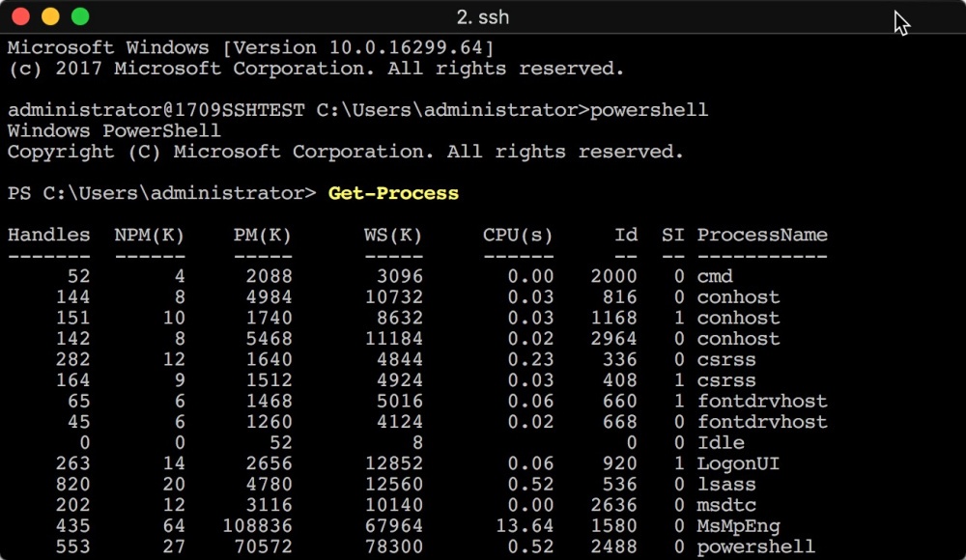This screenshot has width=966, height=560.
Task: Click the 'NPM(K)' column header
Action: [x=149, y=235]
